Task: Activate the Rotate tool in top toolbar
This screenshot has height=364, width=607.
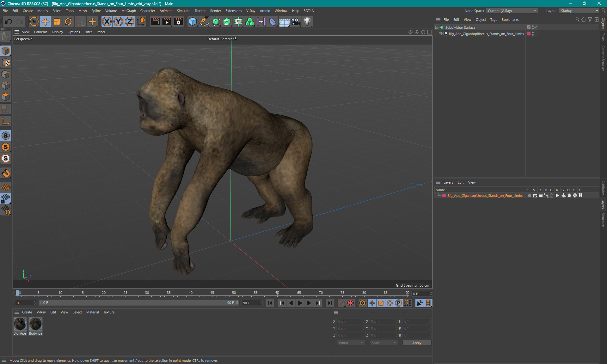Action: point(68,21)
